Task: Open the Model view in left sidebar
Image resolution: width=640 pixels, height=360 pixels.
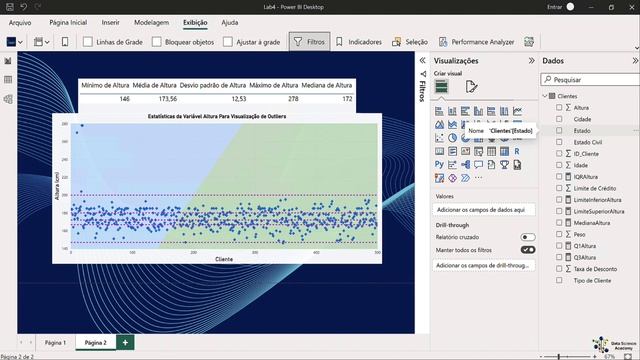Action: (x=8, y=99)
